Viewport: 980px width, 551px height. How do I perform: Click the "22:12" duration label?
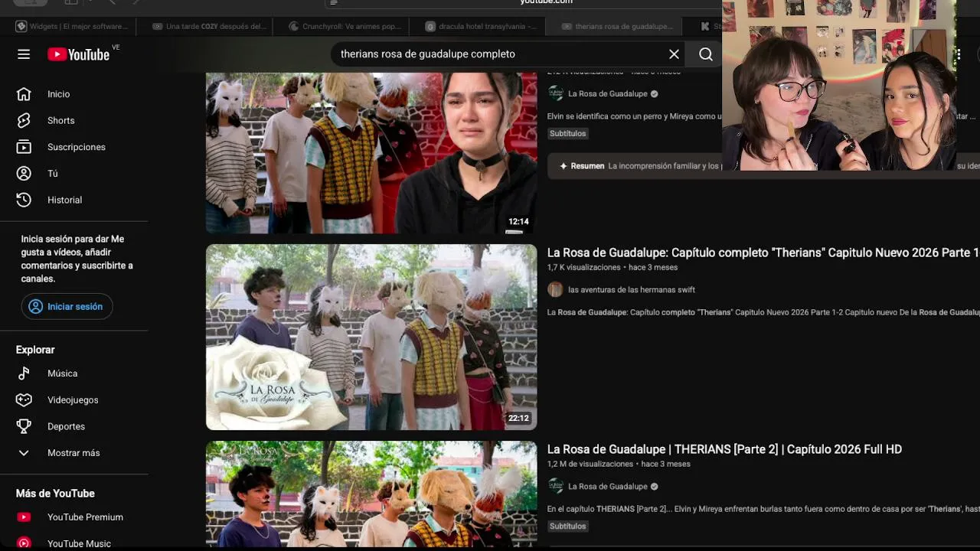click(518, 419)
